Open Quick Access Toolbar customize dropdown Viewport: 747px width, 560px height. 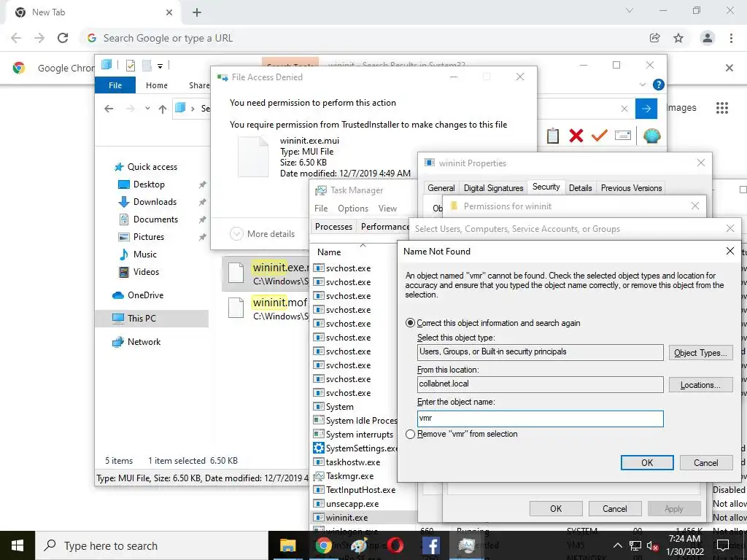160,66
